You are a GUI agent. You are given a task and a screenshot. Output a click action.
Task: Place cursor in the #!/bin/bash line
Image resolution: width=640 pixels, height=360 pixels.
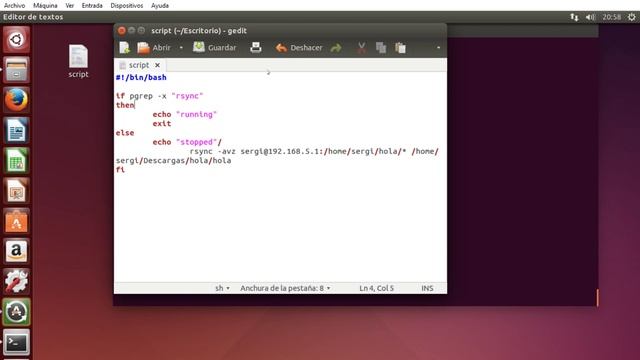pyautogui.click(x=141, y=78)
